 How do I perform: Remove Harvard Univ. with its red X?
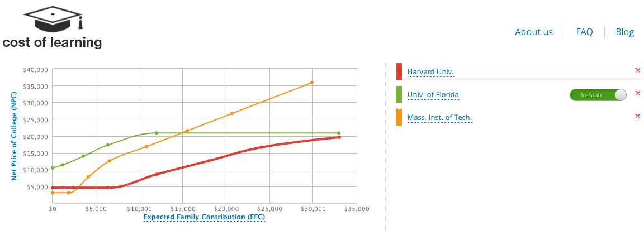(x=637, y=70)
